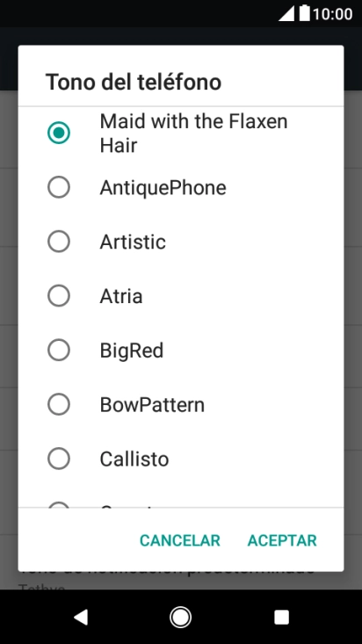362x644 pixels.
Task: Tap the Tono del teléfono dialog title
Action: (x=134, y=82)
